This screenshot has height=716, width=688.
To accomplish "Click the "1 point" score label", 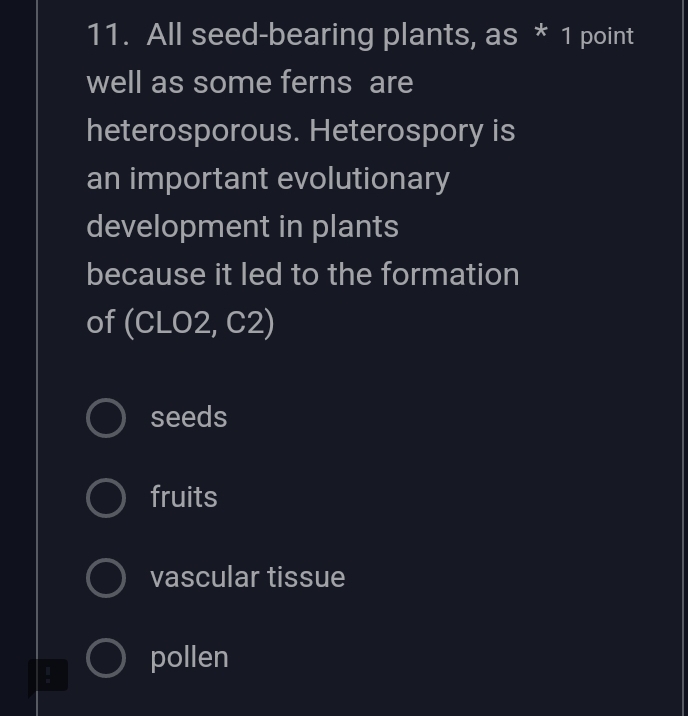I will (x=597, y=37).
